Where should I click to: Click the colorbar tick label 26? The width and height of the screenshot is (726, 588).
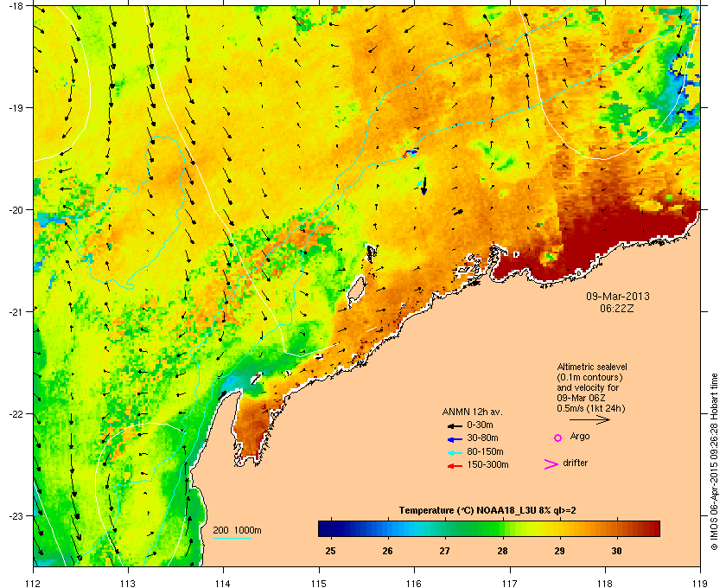(387, 551)
